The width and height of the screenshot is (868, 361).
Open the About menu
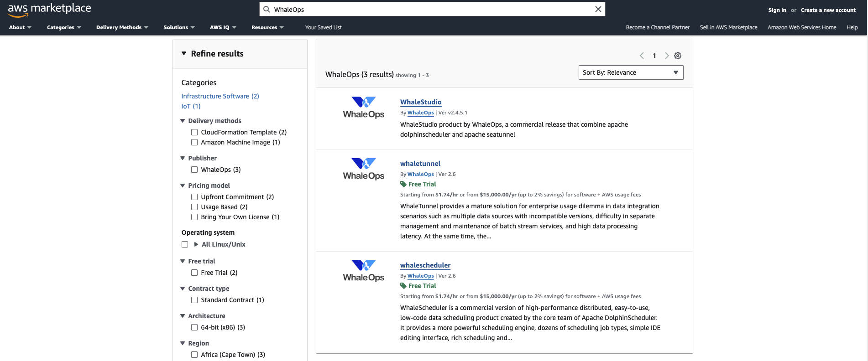(21, 27)
